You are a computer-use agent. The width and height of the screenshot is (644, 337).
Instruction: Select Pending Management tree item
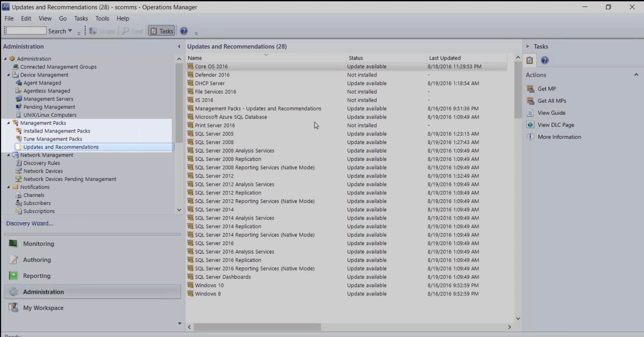point(49,107)
